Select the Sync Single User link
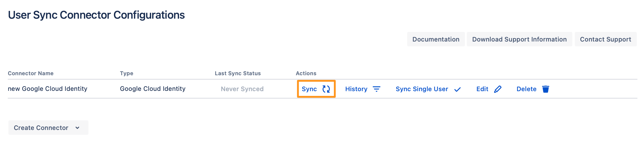644x142 pixels. tap(422, 89)
